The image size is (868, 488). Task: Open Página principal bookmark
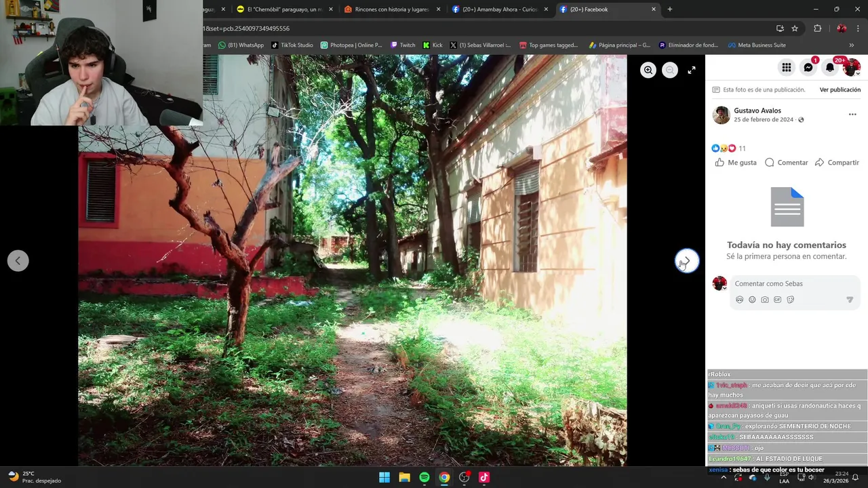click(620, 45)
